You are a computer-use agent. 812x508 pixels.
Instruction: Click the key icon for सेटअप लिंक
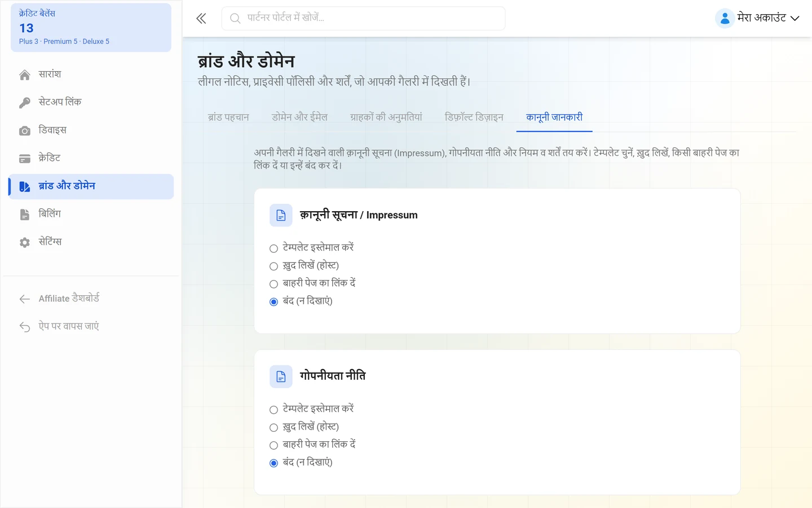25,103
